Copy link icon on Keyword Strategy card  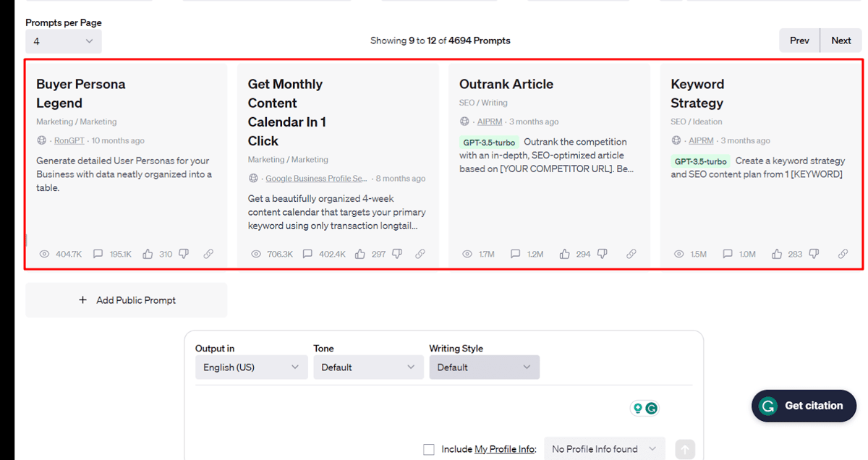point(843,254)
